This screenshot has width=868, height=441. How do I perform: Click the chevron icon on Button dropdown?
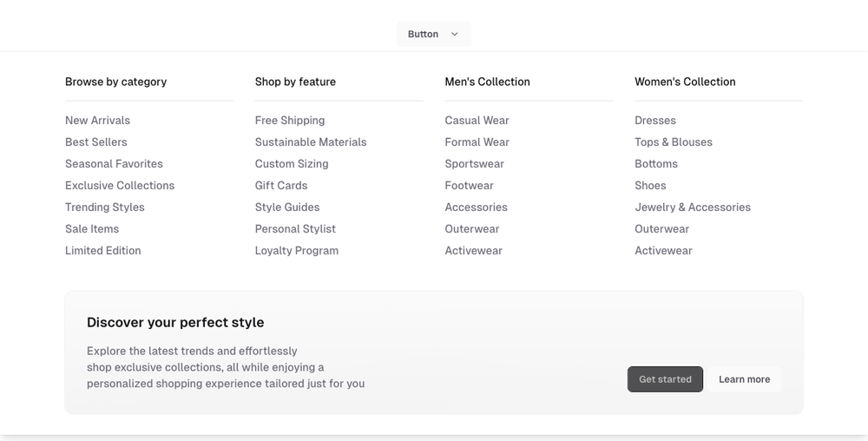454,34
